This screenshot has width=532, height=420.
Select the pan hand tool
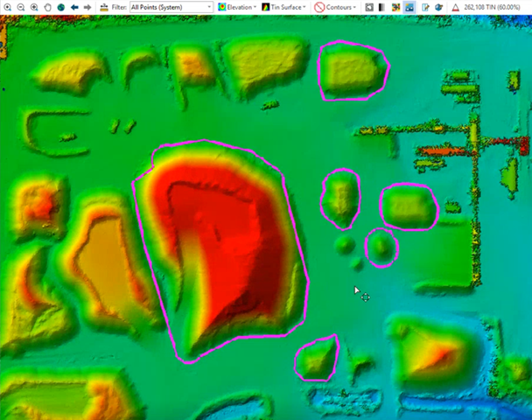coord(47,7)
